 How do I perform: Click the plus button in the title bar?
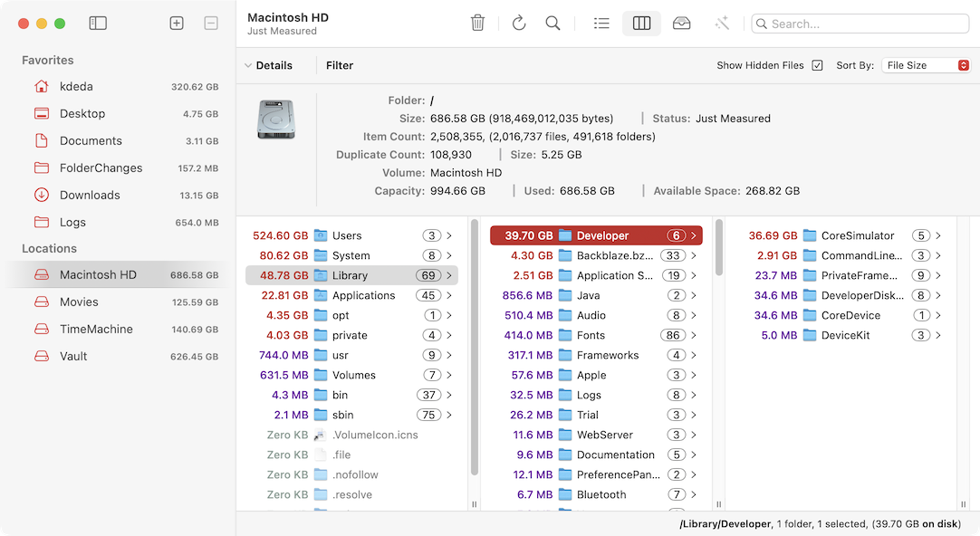(177, 23)
